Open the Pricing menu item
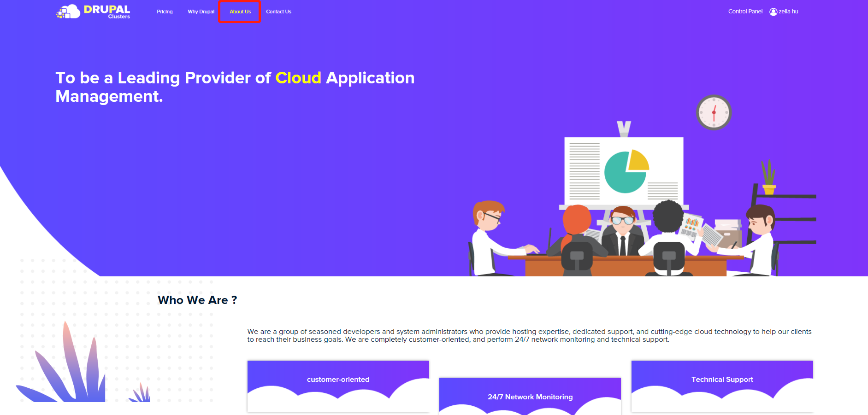This screenshot has width=868, height=415. tap(165, 12)
